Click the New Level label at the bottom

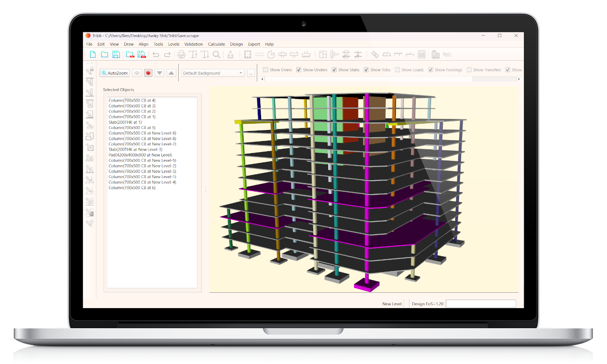pyautogui.click(x=391, y=303)
